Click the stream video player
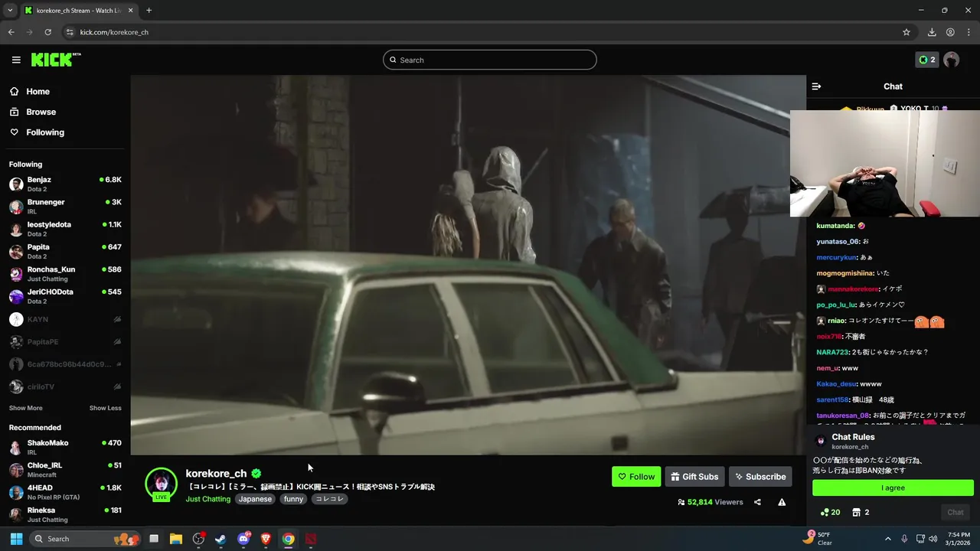 468,265
